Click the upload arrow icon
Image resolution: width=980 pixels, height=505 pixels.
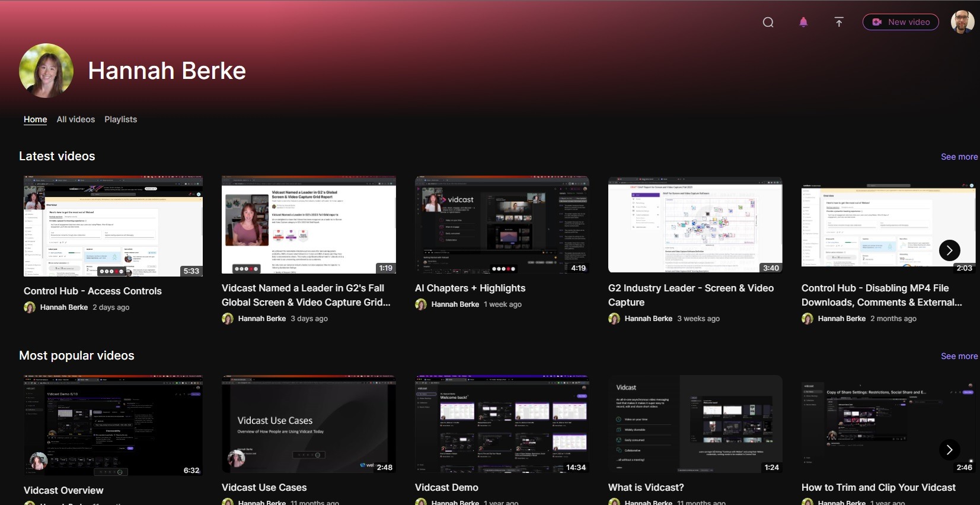(x=839, y=23)
